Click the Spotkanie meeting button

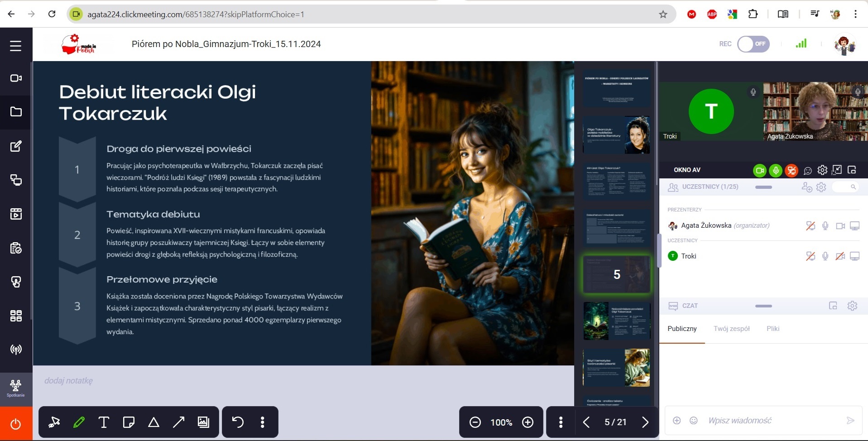pos(16,389)
